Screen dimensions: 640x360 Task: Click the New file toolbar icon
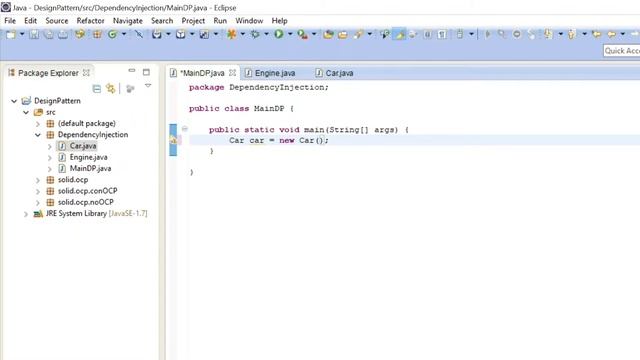pos(11,35)
